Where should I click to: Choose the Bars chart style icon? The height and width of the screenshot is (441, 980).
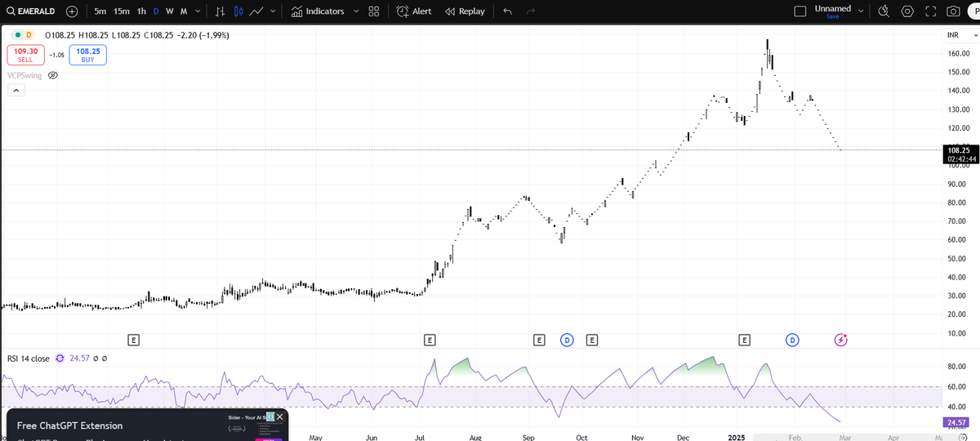220,11
